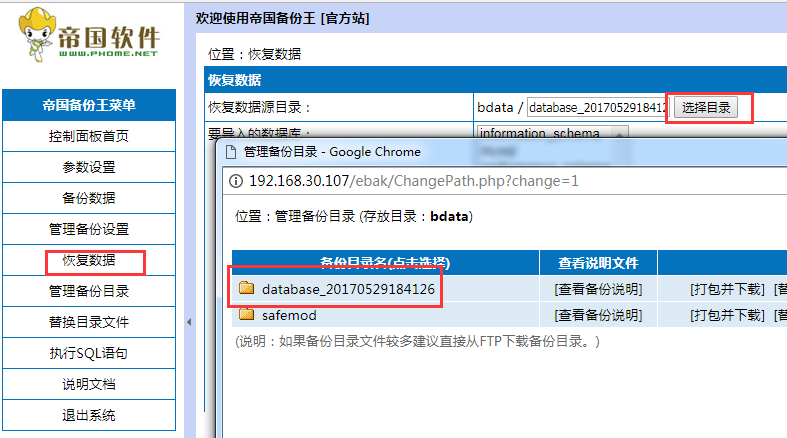Open 替换目录文件 menu item
Image resolution: width=787 pixels, height=438 pixels.
[89, 322]
